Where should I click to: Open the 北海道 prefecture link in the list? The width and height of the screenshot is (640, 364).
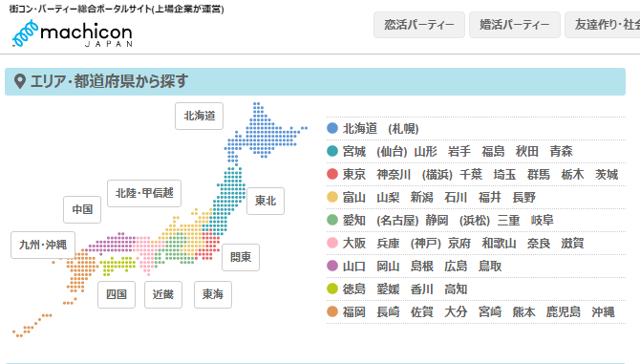[x=360, y=129]
